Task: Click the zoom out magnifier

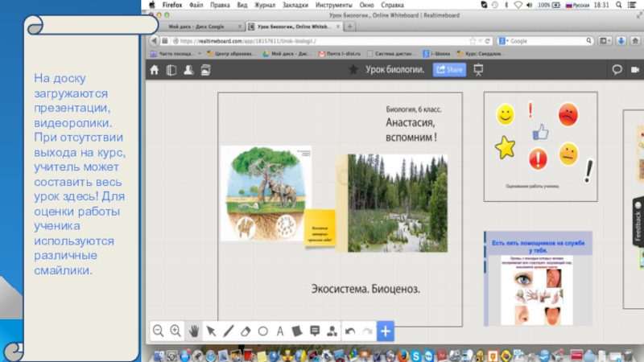Action: click(159, 331)
